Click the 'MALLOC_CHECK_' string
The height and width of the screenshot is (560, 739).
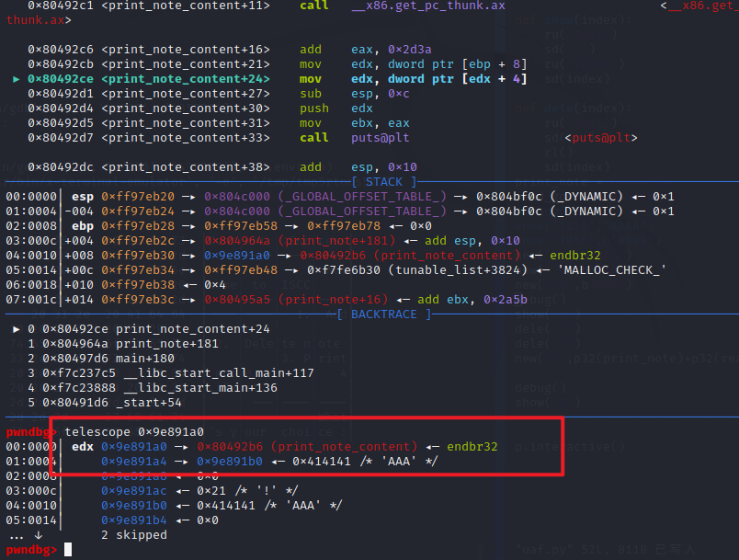(x=612, y=270)
